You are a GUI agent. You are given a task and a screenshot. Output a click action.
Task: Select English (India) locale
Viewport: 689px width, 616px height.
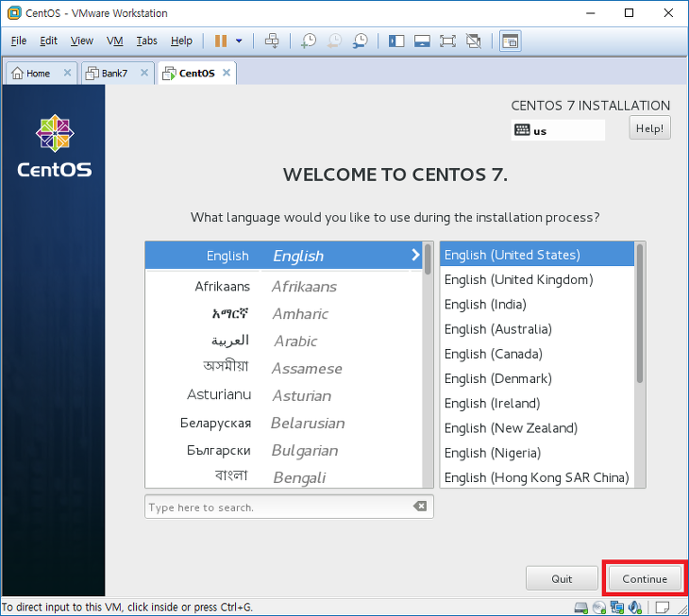[x=537, y=305]
